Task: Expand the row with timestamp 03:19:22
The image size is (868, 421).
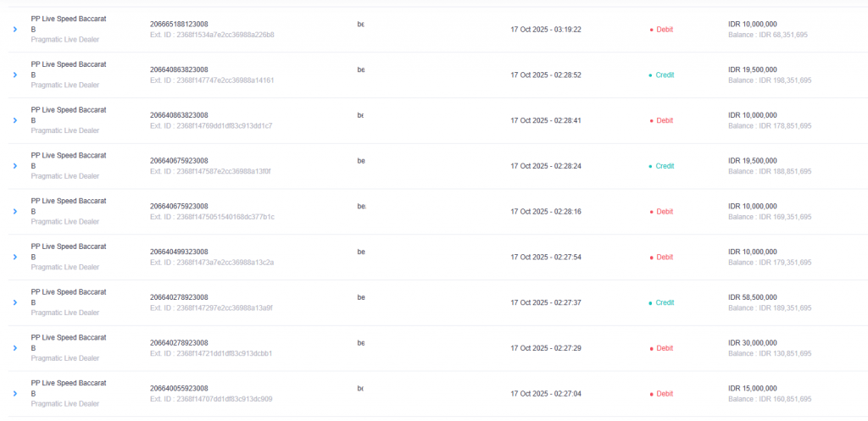Action: coord(14,30)
